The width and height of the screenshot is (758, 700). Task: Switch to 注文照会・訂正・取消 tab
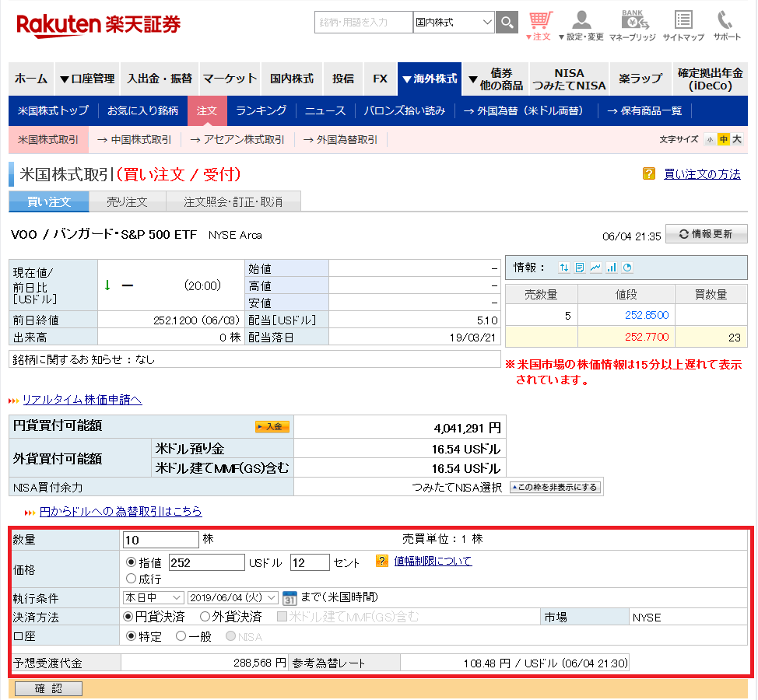point(233,202)
